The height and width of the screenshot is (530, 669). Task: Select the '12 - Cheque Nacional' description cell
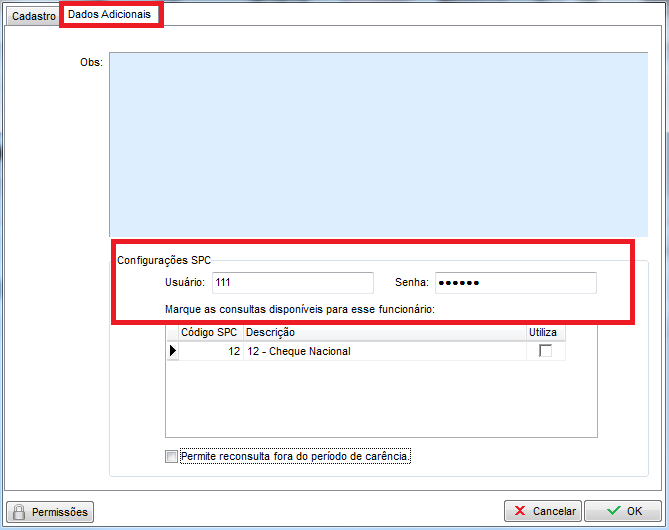click(x=384, y=351)
